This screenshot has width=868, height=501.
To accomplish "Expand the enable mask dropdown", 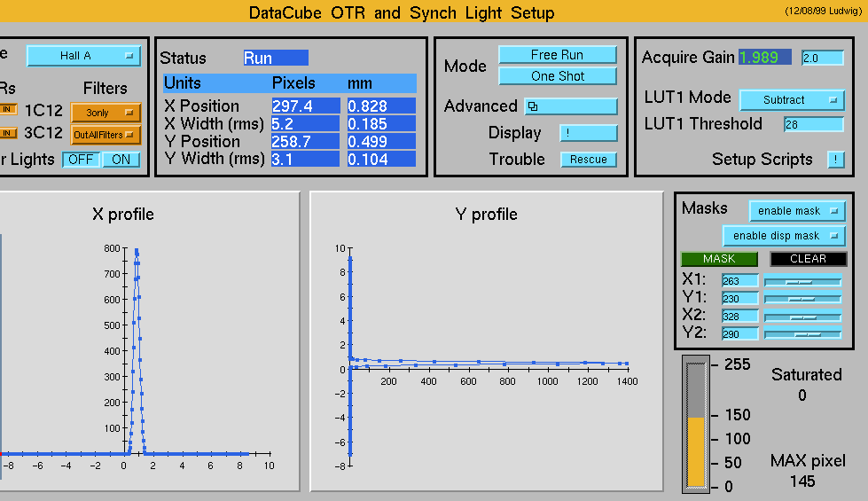I will tap(796, 211).
